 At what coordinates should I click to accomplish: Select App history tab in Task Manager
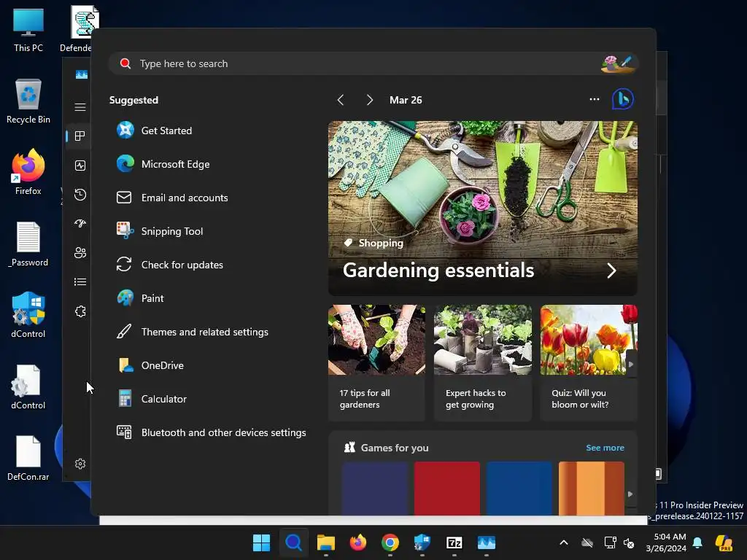click(80, 194)
